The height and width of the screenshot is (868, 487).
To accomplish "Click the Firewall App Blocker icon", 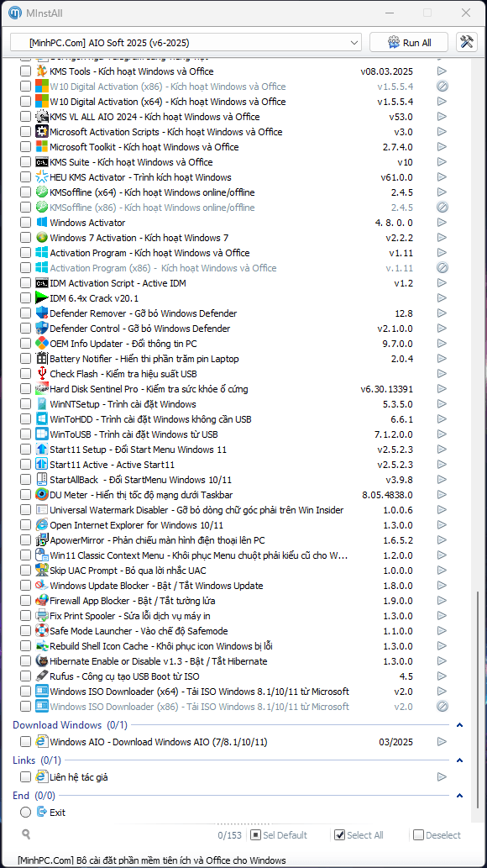I will (x=41, y=601).
